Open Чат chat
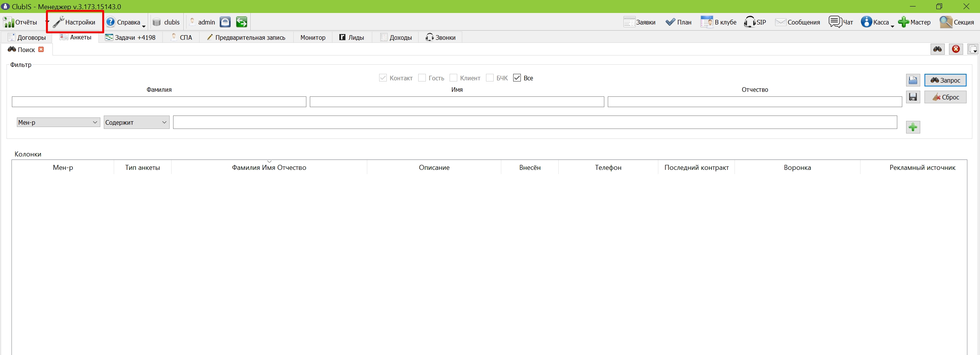The image size is (980, 355). [x=841, y=22]
